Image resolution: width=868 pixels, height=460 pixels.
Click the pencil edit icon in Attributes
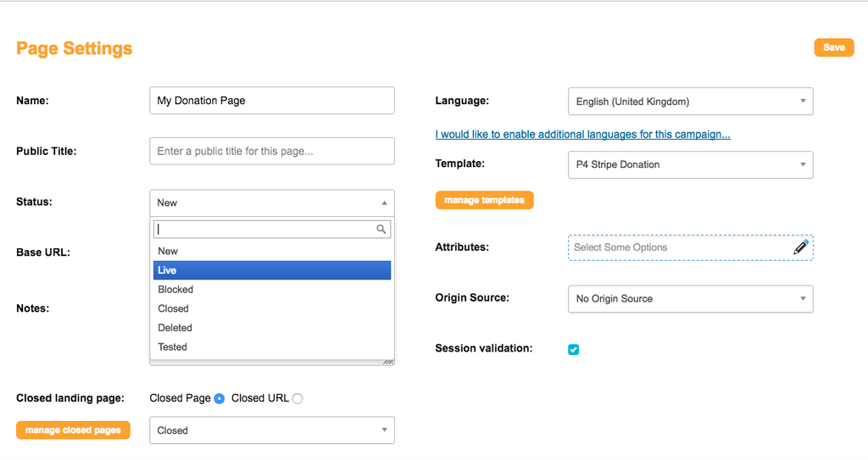(x=800, y=247)
